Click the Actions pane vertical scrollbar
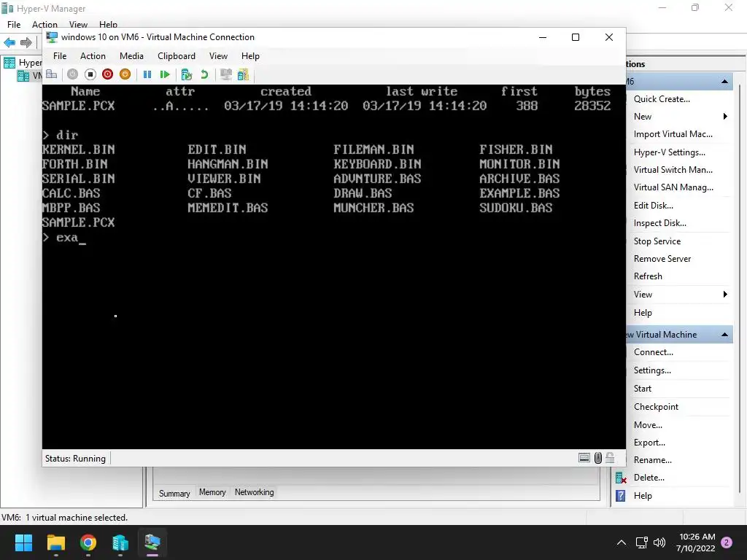This screenshot has height=560, width=747. coord(740,290)
